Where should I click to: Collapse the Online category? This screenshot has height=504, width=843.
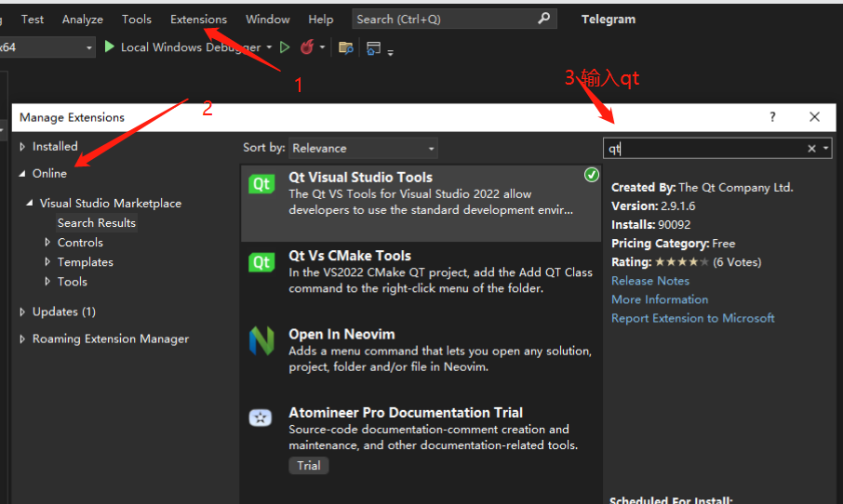(22, 174)
